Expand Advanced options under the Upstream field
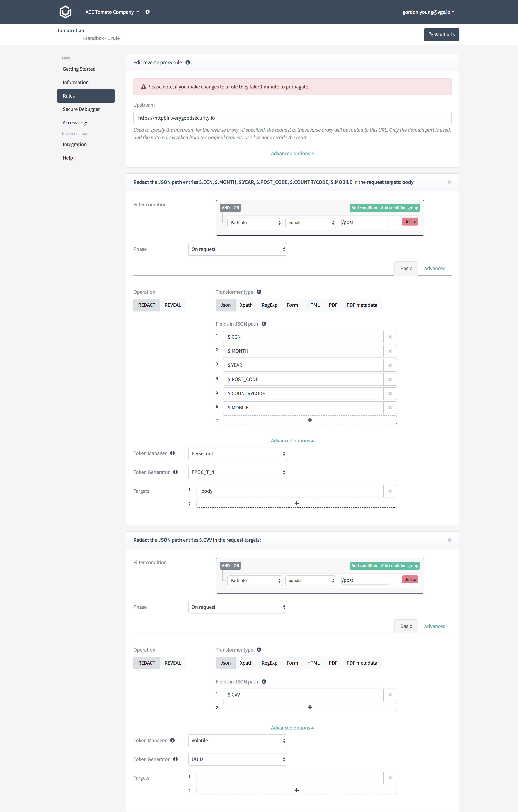The width and height of the screenshot is (518, 812). coord(292,153)
